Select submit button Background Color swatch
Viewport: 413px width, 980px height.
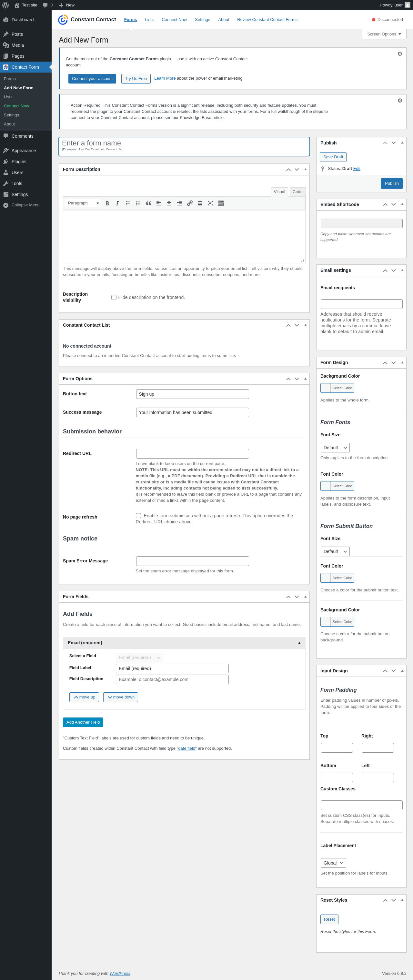click(x=337, y=622)
